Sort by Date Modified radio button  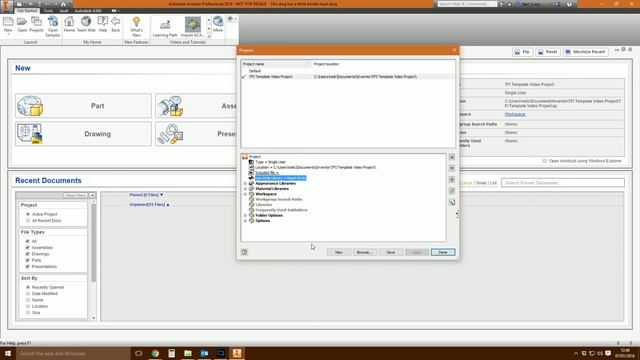coord(28,294)
